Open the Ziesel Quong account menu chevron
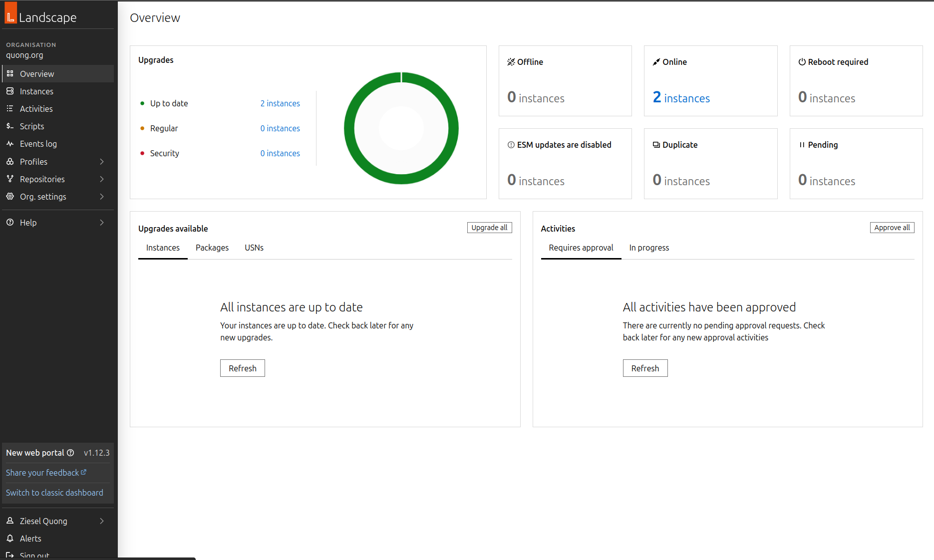Viewport: 934px width, 560px height. point(102,521)
